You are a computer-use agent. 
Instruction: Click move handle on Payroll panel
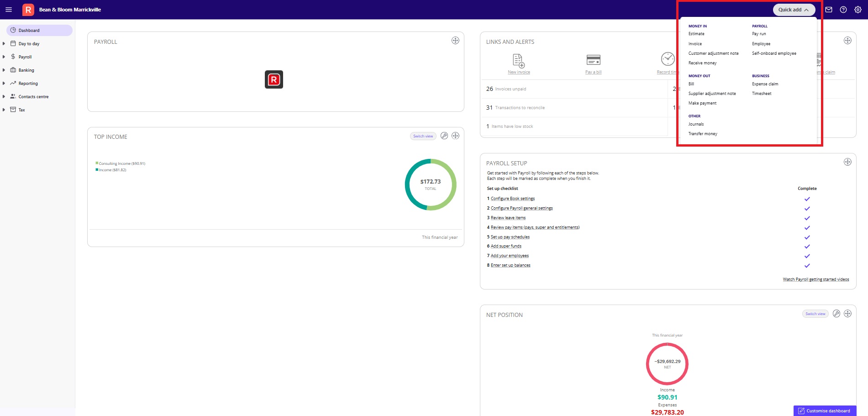coord(455,41)
